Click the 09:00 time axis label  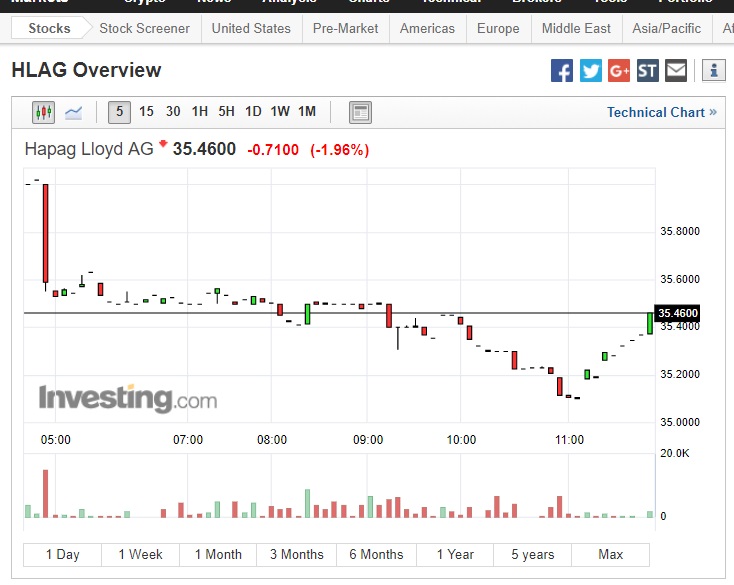click(368, 440)
